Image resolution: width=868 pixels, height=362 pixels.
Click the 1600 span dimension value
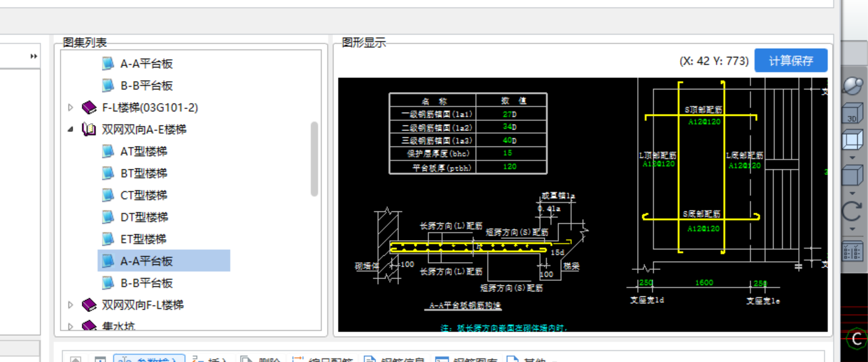(704, 283)
